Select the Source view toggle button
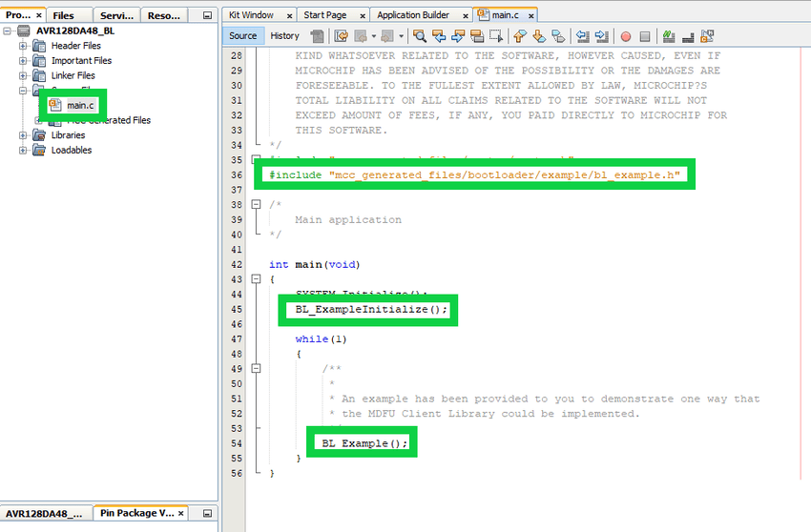Screen dimensions: 811x532 [243, 36]
